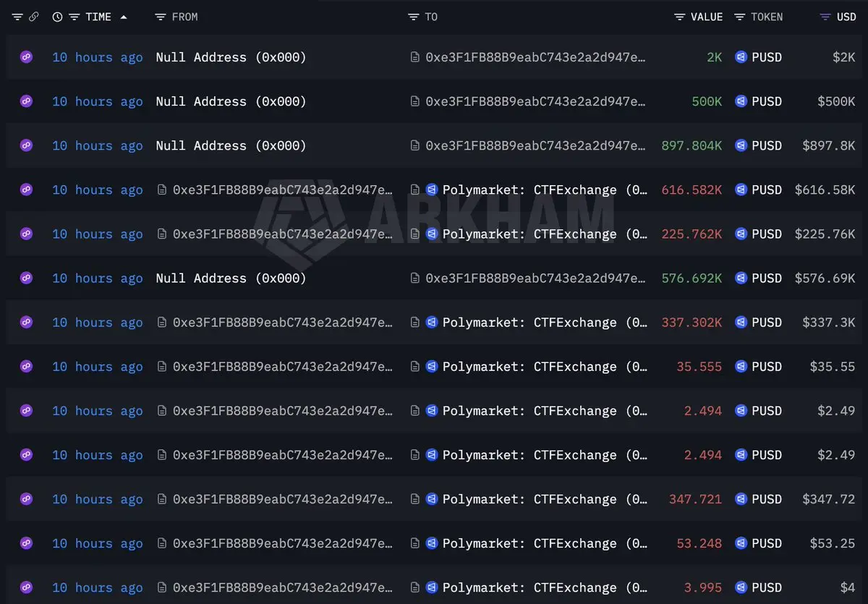Image resolution: width=868 pixels, height=604 pixels.
Task: Click the Polygon chain icon in the 347.721 row
Action: (x=27, y=498)
